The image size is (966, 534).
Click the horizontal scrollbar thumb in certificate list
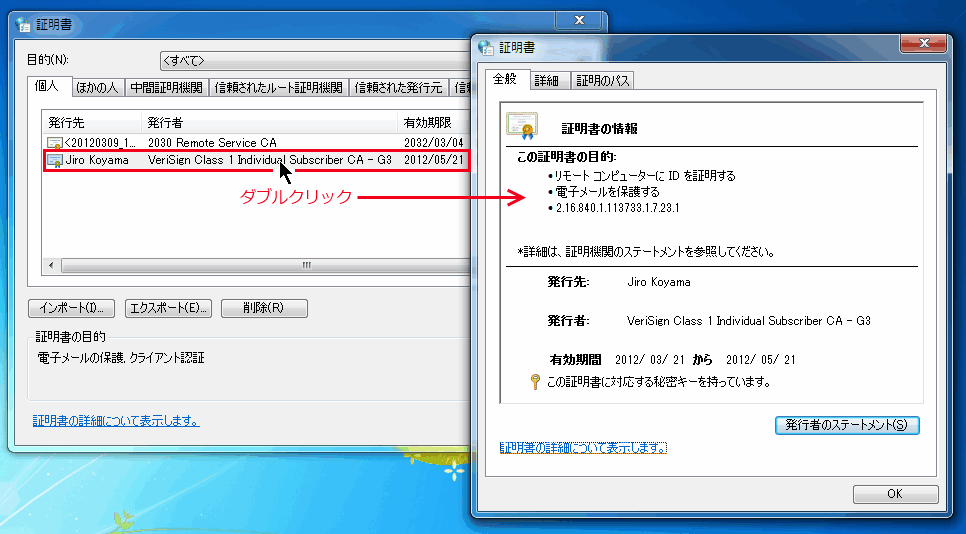[x=265, y=266]
